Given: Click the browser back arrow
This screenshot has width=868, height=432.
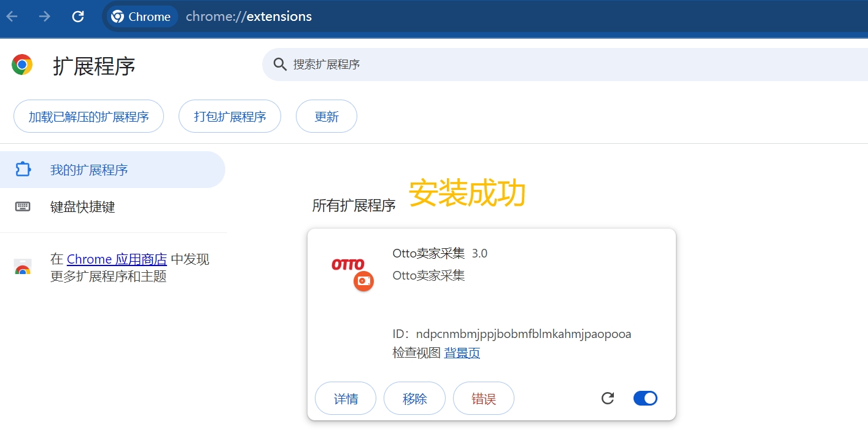Looking at the screenshot, I should pos(12,17).
